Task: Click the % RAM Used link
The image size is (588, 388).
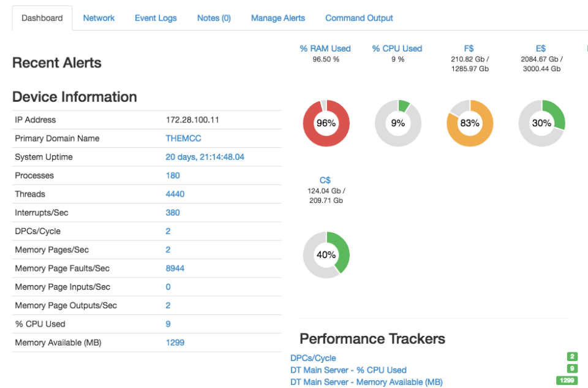Action: 325,48
